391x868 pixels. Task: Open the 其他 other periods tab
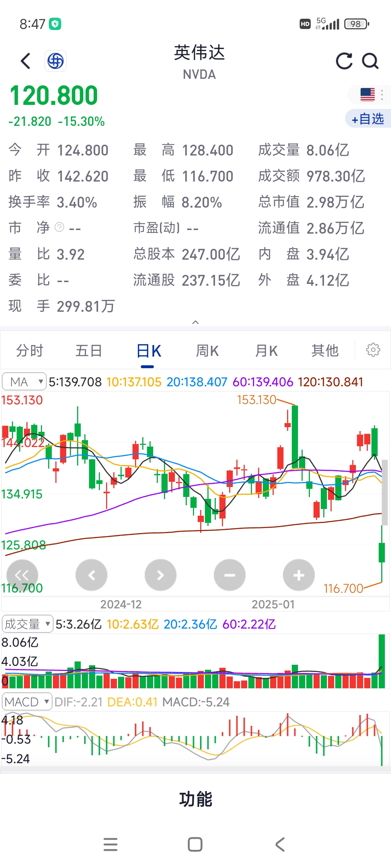[325, 350]
